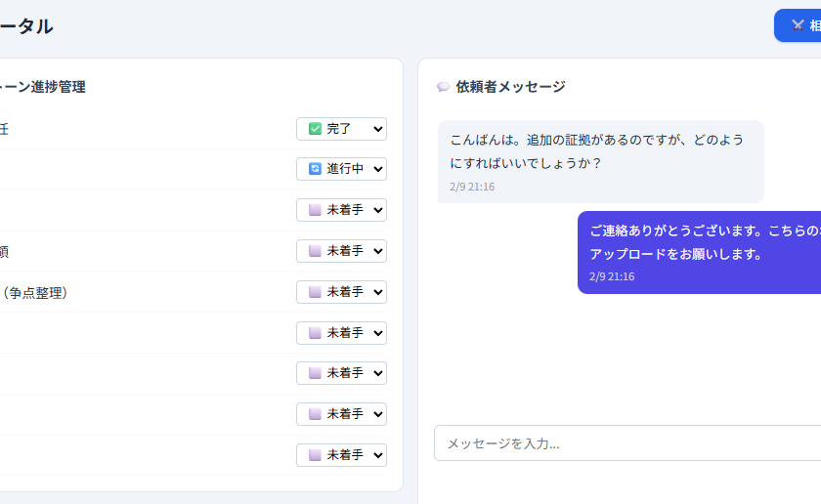821x504 pixels.
Task: Expand the bottom-most 未着手 status dropdown
Action: click(341, 455)
